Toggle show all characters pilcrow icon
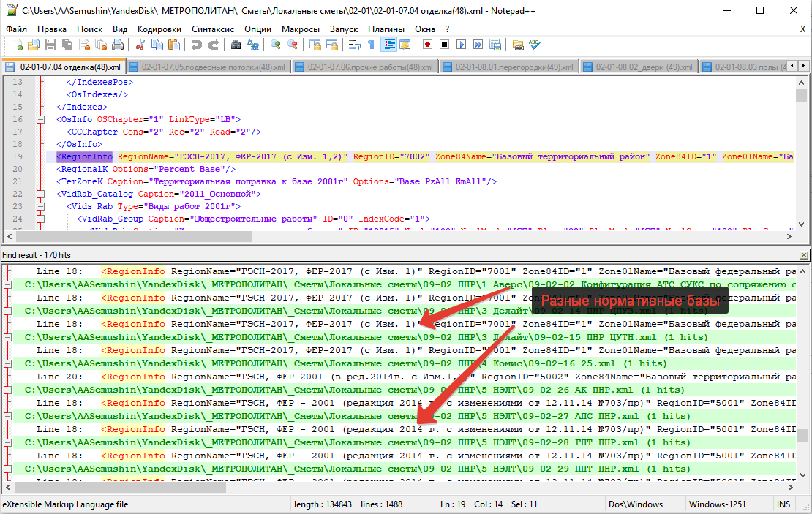Viewport: 812px width, 514px height. click(x=371, y=45)
